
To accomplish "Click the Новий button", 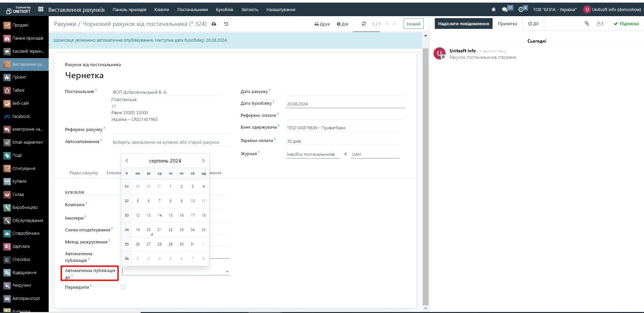I will [413, 24].
